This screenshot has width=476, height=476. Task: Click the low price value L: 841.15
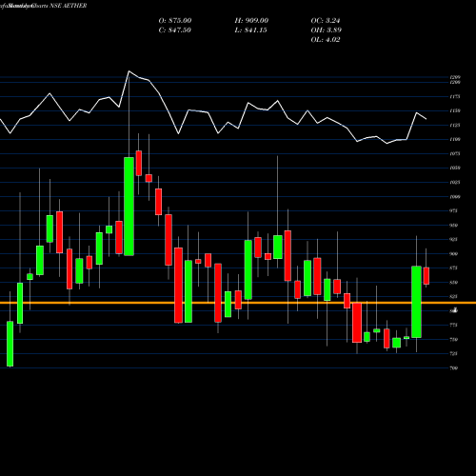[x=250, y=30]
